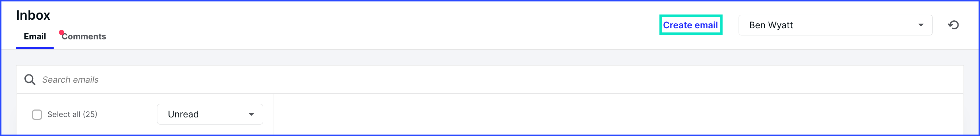The width and height of the screenshot is (980, 136).
Task: Tick the Select all checkbox
Action: coord(37,115)
